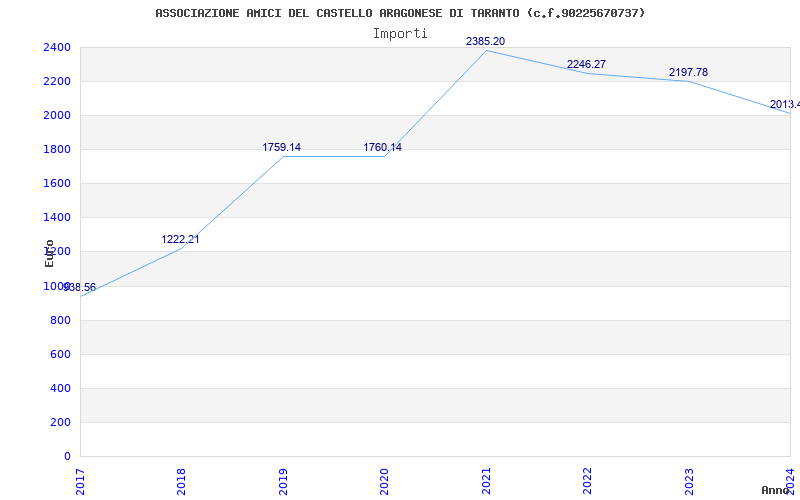
Task: Click the 2200 y-axis value
Action: [x=57, y=82]
